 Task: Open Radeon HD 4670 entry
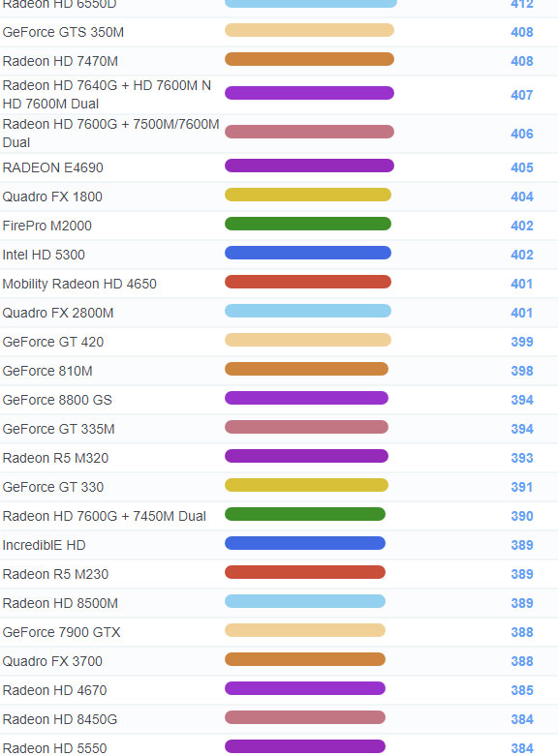pos(54,690)
